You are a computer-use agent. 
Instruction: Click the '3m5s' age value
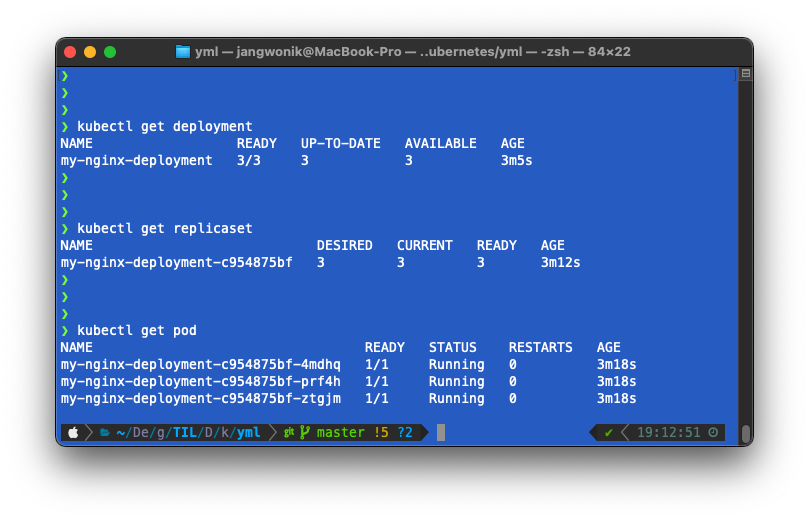pyautogui.click(x=516, y=160)
